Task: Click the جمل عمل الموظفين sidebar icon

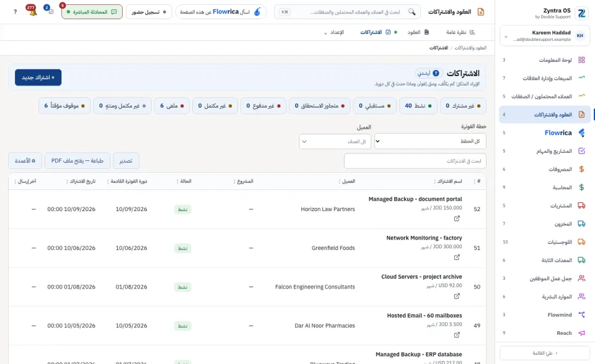Action: pyautogui.click(x=581, y=279)
